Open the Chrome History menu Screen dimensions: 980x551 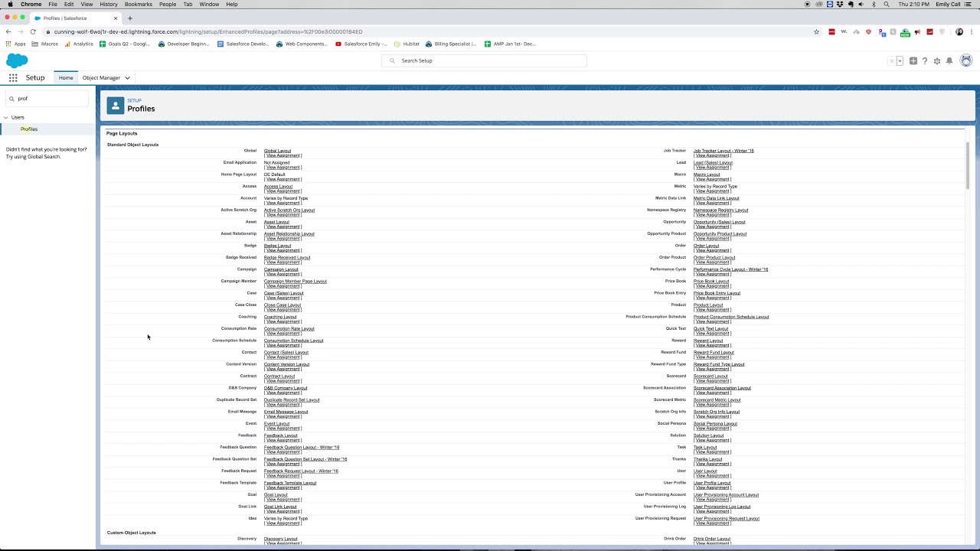tap(109, 4)
